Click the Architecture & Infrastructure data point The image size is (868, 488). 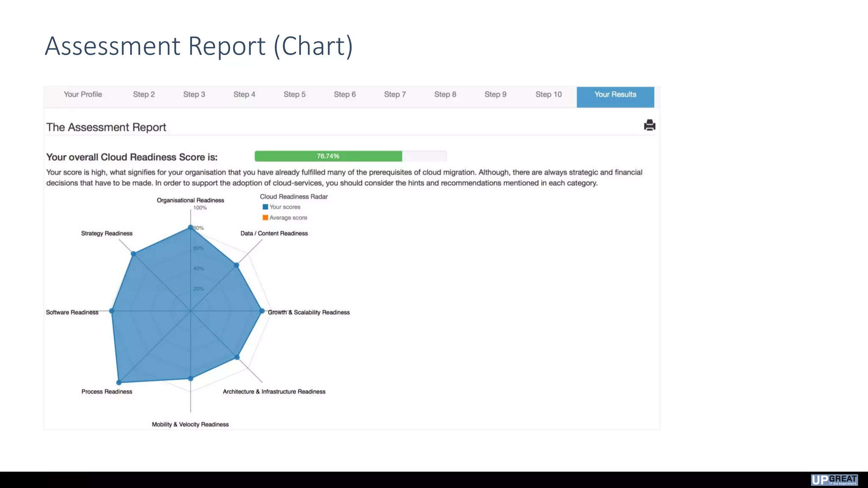(237, 358)
